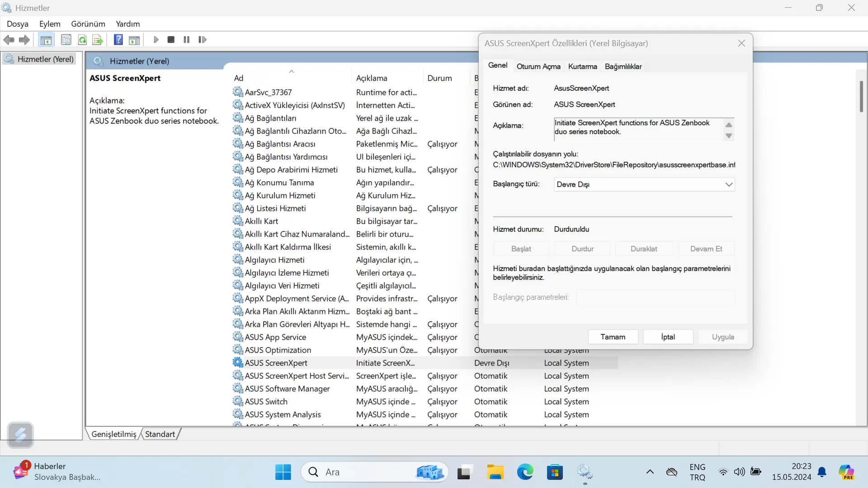Open the Dosya menu
Image resolution: width=868 pixels, height=488 pixels.
click(18, 24)
